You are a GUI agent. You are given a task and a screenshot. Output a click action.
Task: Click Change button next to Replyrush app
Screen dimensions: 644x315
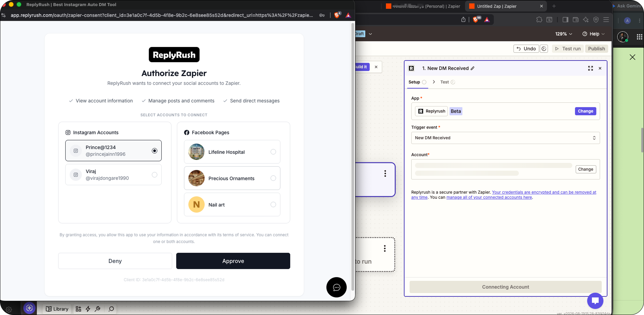coord(585,111)
